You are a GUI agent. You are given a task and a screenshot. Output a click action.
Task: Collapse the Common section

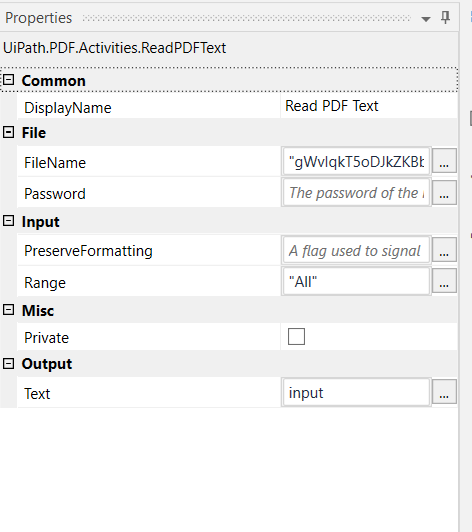8,80
